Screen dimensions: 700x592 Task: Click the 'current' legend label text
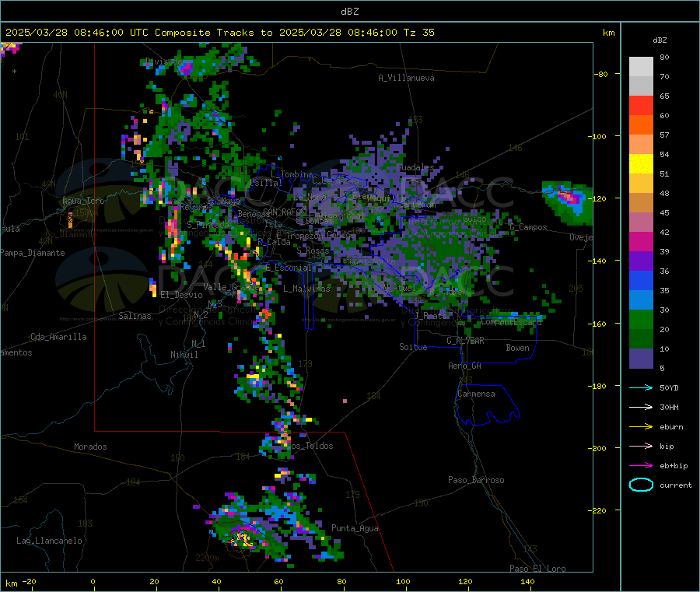tap(676, 485)
